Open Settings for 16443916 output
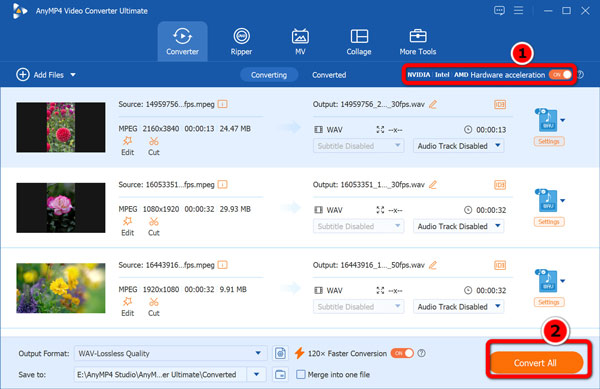The image size is (600, 389). (x=549, y=302)
